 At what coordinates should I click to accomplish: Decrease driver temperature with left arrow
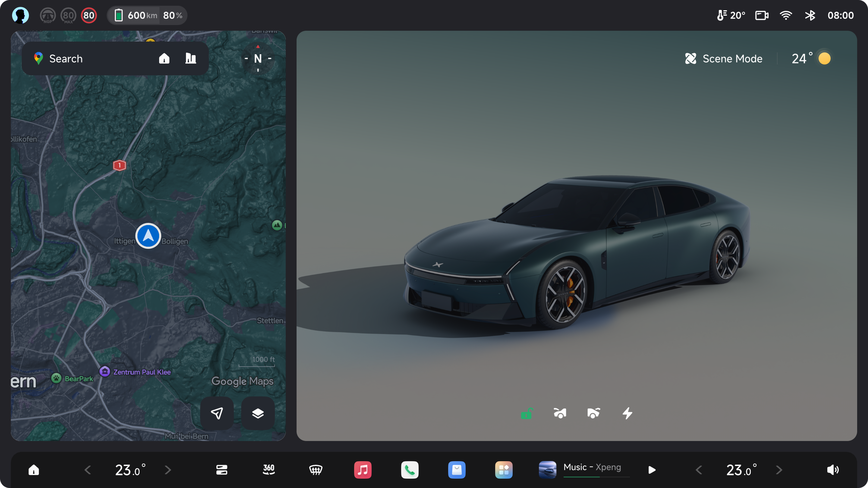88,470
